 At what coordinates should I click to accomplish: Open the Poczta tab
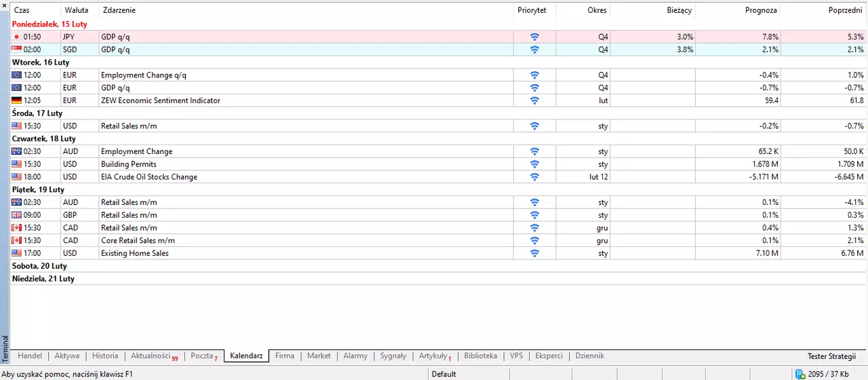pyautogui.click(x=204, y=356)
